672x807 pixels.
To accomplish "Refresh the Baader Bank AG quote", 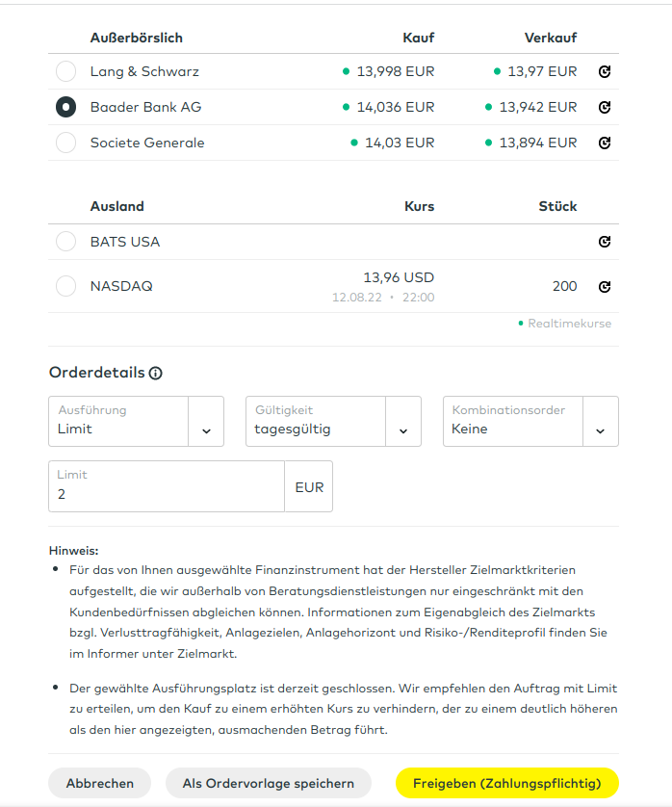I will [605, 107].
